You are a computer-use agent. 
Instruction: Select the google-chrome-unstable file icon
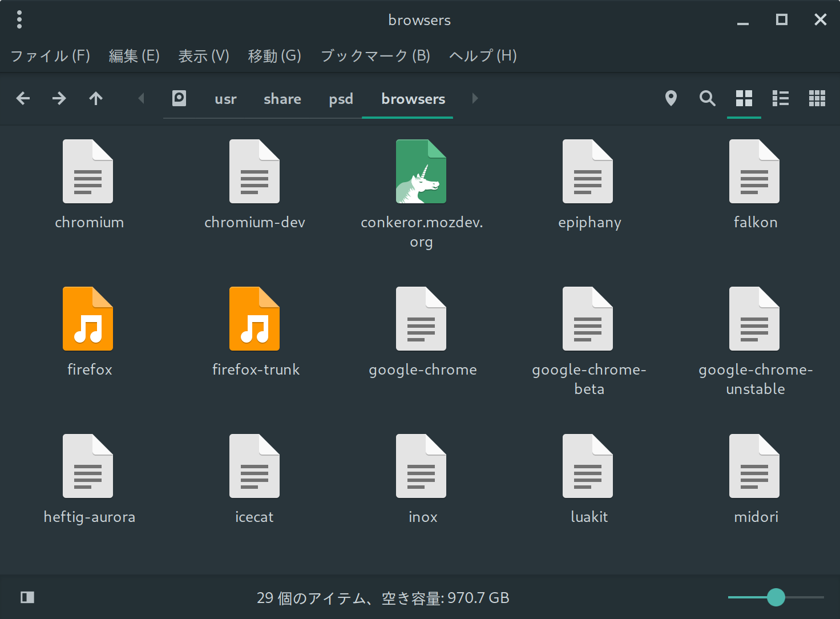pyautogui.click(x=754, y=319)
